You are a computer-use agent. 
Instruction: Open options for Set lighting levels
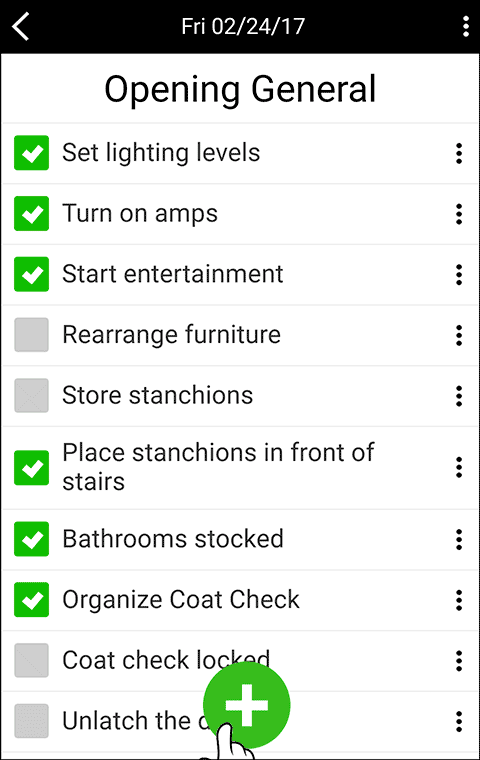point(459,153)
